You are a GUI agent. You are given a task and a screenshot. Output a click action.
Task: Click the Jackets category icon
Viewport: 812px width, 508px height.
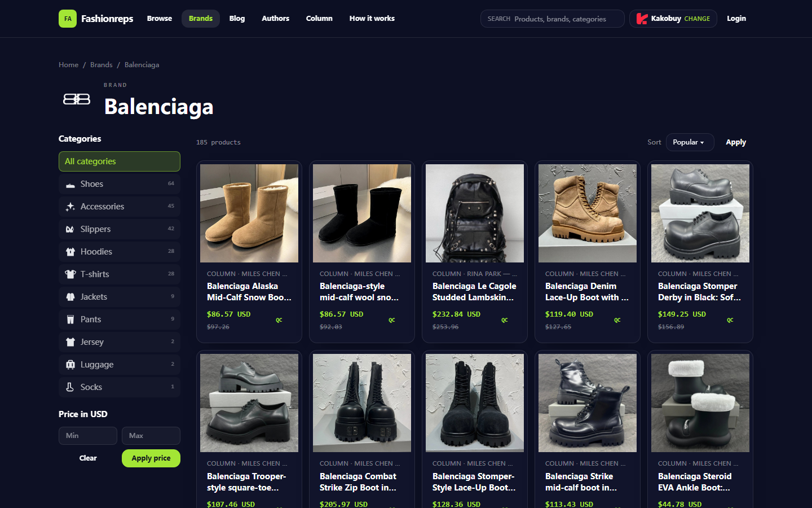tap(70, 297)
